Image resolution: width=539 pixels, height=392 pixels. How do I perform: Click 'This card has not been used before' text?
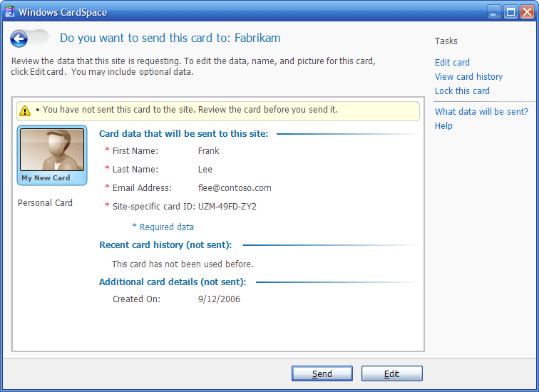click(x=183, y=264)
